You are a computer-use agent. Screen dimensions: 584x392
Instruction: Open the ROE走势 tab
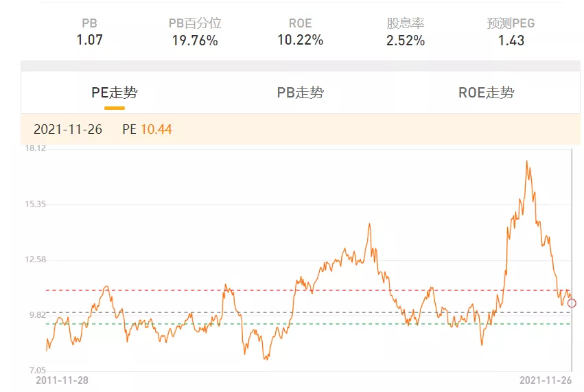point(486,93)
